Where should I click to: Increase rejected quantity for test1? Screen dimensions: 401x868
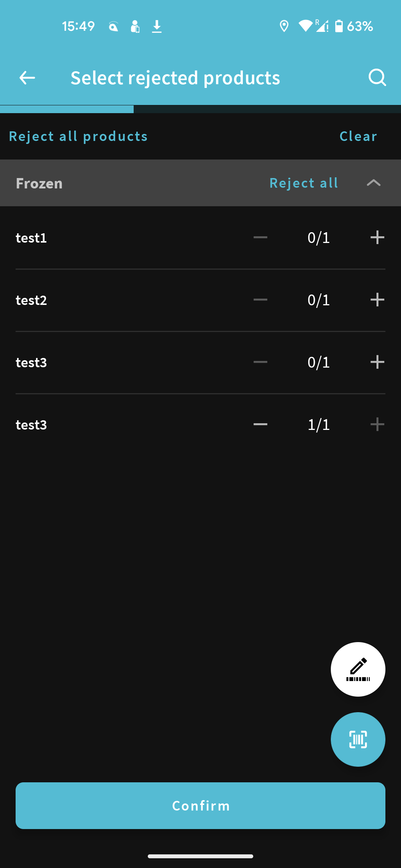coord(377,237)
